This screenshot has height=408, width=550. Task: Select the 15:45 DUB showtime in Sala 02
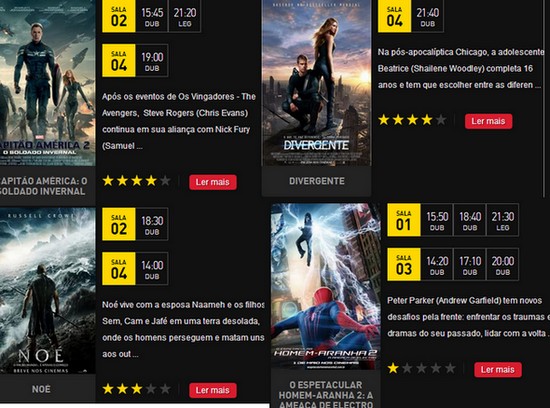point(152,16)
